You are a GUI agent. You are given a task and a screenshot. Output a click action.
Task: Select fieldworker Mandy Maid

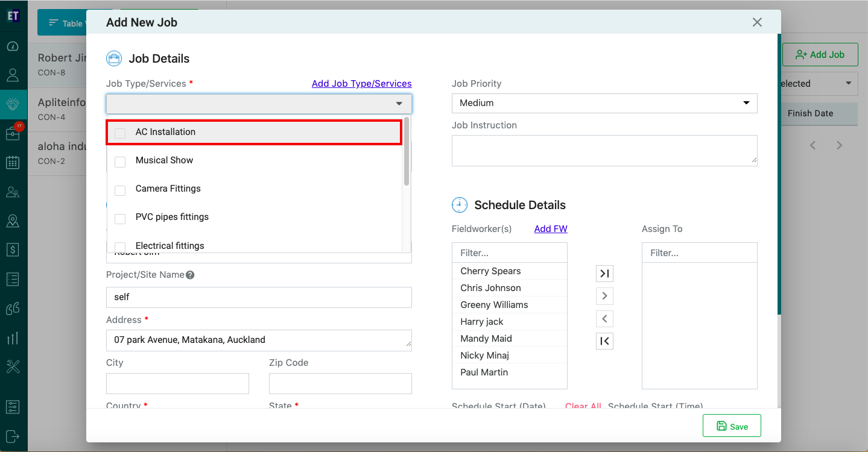tap(510, 339)
